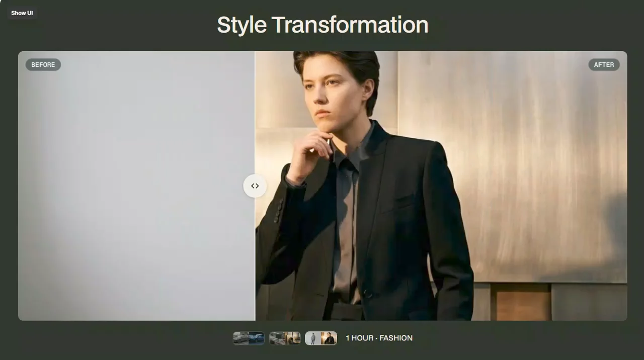Screen dimensions: 644x360
Task: Click the left chevron inside slider handle
Action: click(253, 186)
